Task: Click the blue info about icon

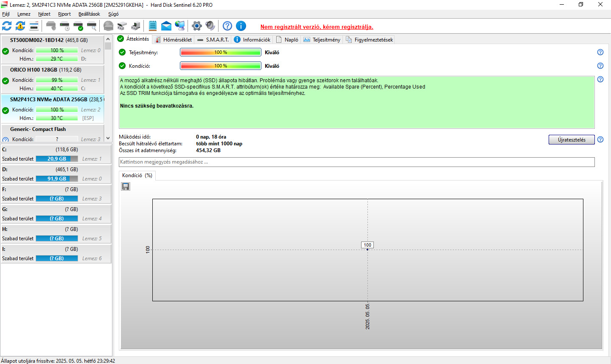Action: tap(241, 26)
